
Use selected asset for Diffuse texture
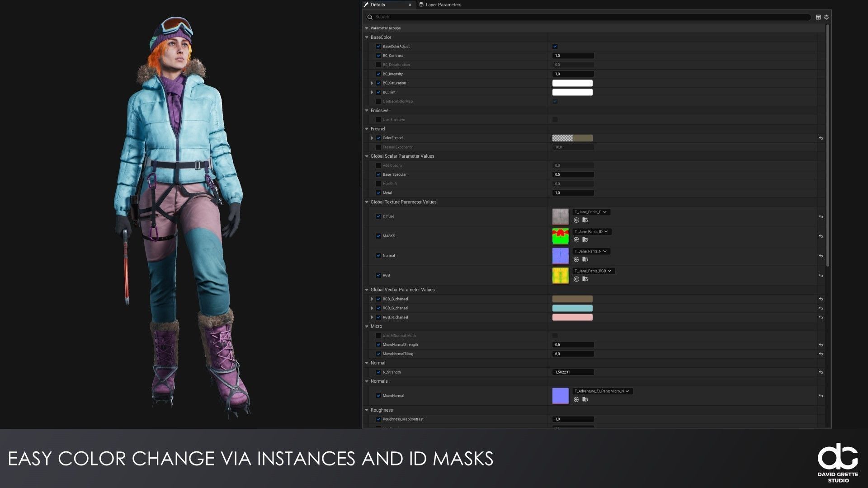(x=576, y=221)
